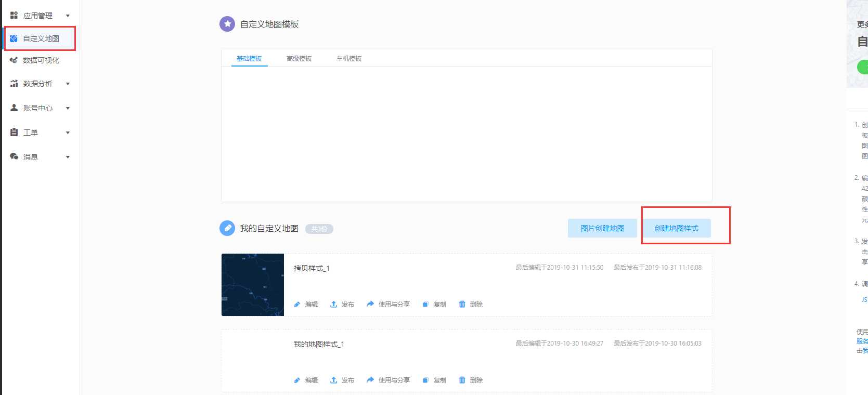This screenshot has height=395, width=868.
Task: Switch to the 高级模板 tab
Action: click(299, 59)
